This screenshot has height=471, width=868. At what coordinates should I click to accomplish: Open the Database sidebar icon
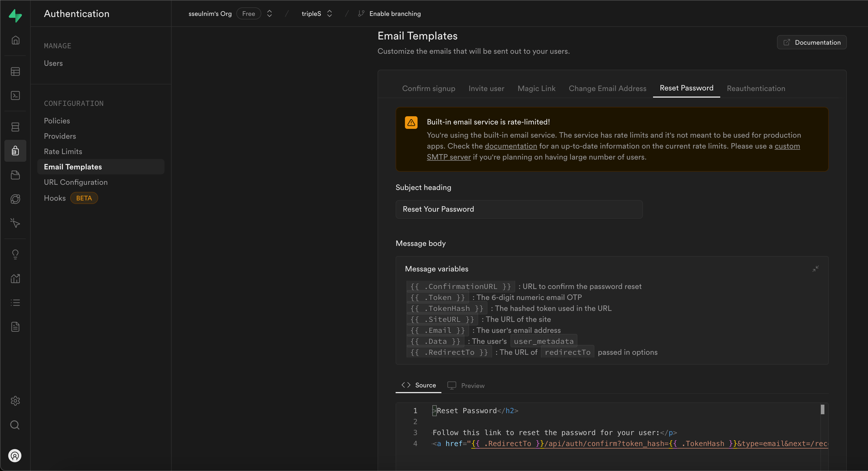click(15, 127)
